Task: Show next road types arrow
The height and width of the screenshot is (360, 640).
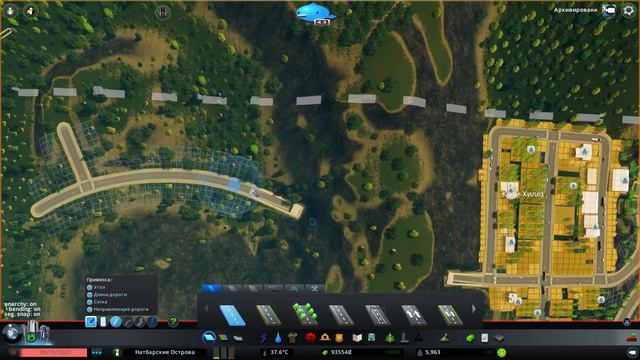Action: pyautogui.click(x=474, y=309)
